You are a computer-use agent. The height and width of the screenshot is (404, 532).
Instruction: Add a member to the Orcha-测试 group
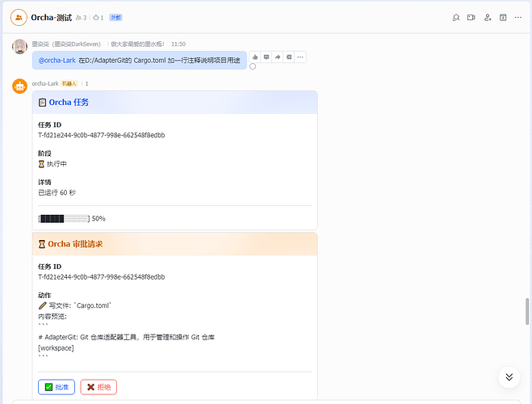(x=488, y=17)
